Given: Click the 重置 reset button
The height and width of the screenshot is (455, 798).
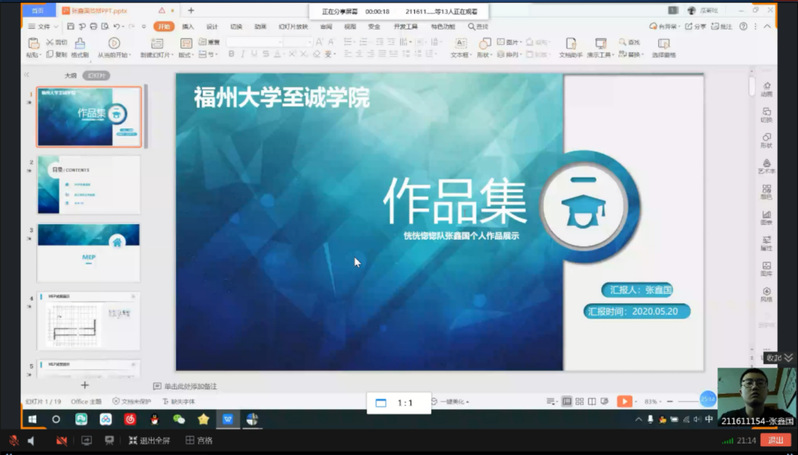Looking at the screenshot, I should [x=209, y=42].
